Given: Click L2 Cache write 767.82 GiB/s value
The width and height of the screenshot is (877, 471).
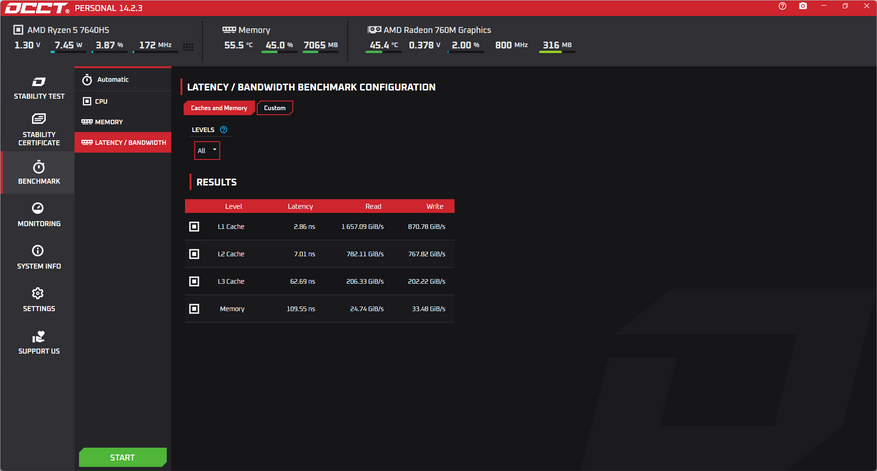Looking at the screenshot, I should tap(426, 254).
